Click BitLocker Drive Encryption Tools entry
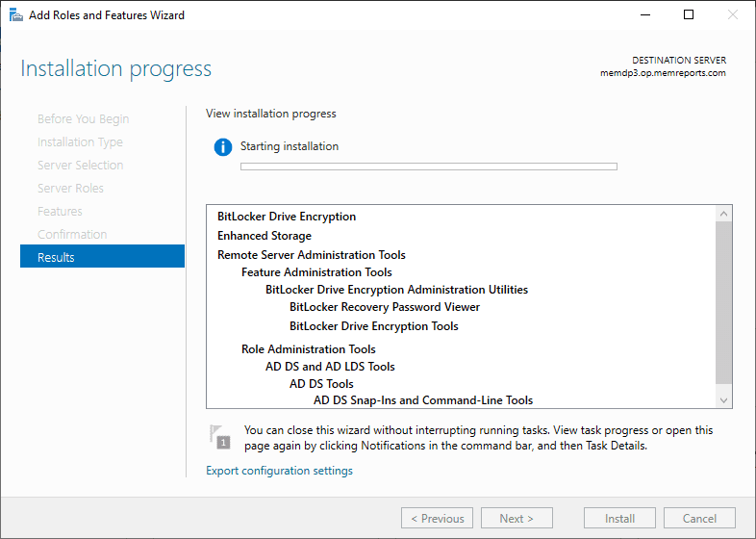This screenshot has height=539, width=756. point(373,326)
